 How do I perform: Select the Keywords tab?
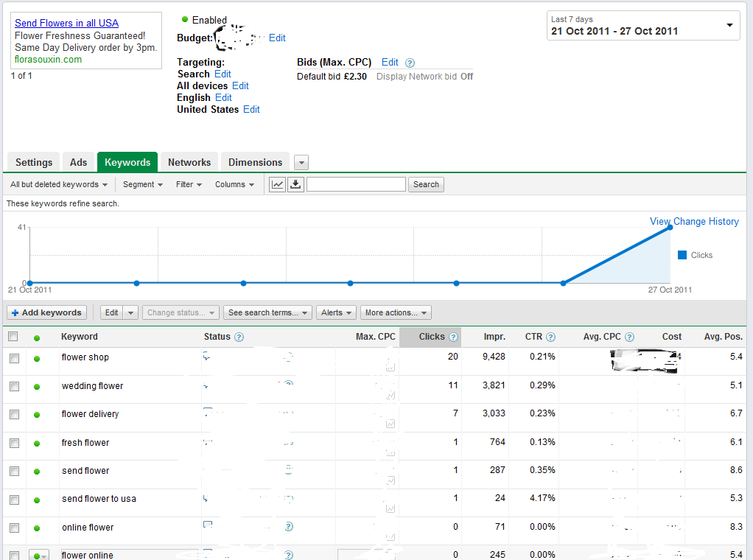(x=127, y=162)
